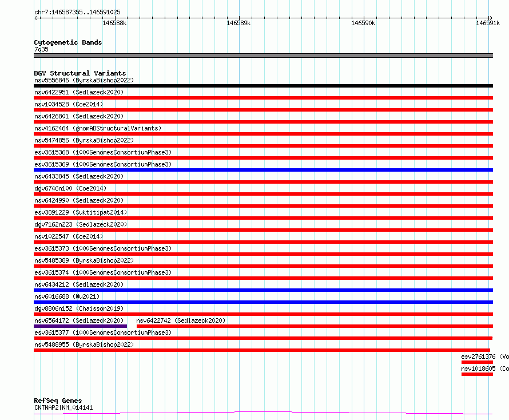Select variant esv2761376 label
509x420 pixels.
[485, 356]
